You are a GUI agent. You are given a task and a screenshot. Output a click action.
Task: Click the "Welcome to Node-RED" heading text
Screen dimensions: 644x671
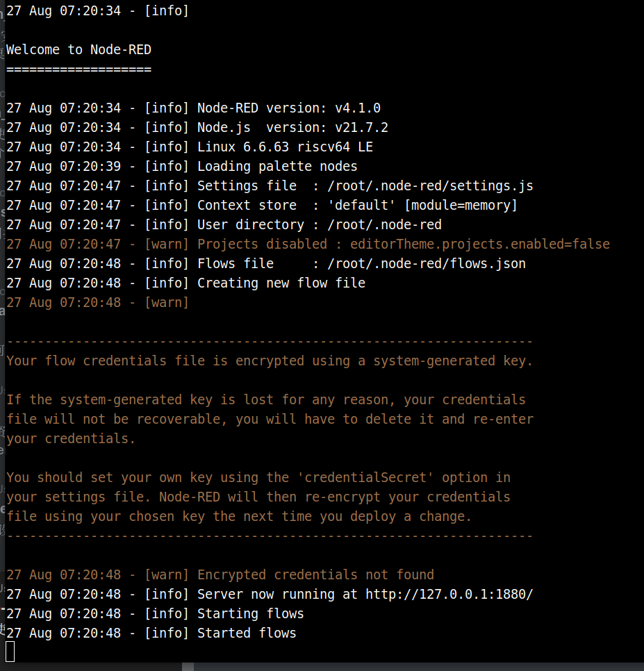pyautogui.click(x=79, y=50)
